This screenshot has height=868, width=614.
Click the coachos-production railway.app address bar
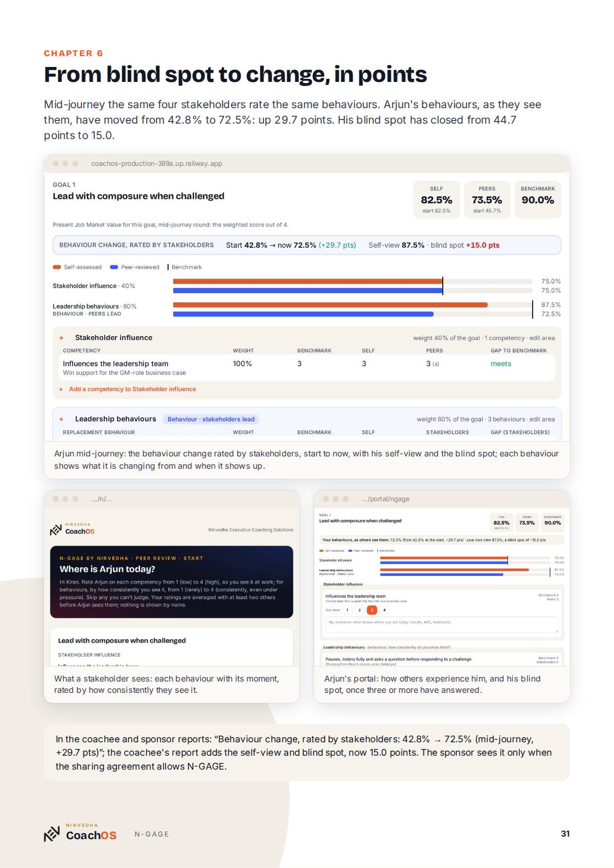[157, 164]
